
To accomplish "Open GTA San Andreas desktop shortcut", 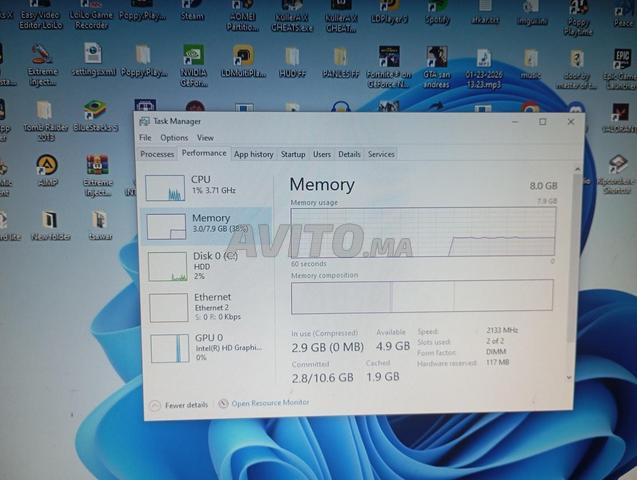I will point(437,60).
